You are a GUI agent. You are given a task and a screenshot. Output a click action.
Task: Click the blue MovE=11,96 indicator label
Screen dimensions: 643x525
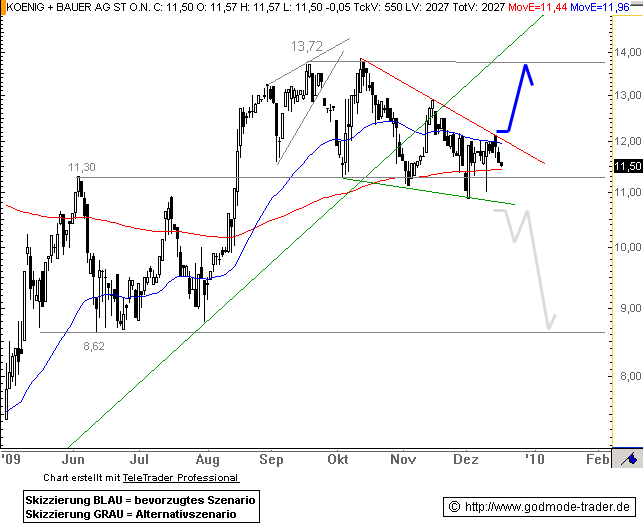(x=600, y=7)
